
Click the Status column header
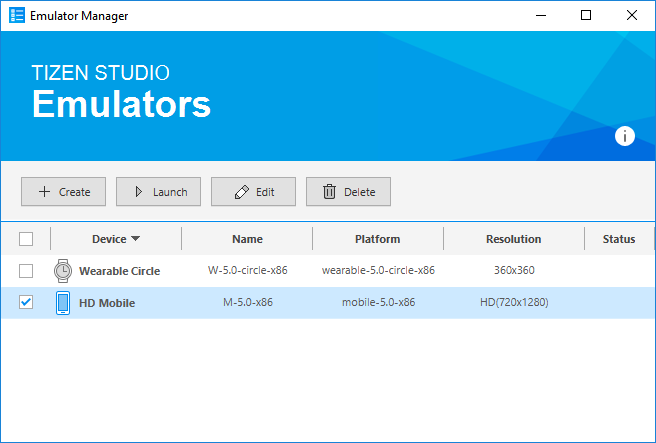click(618, 239)
